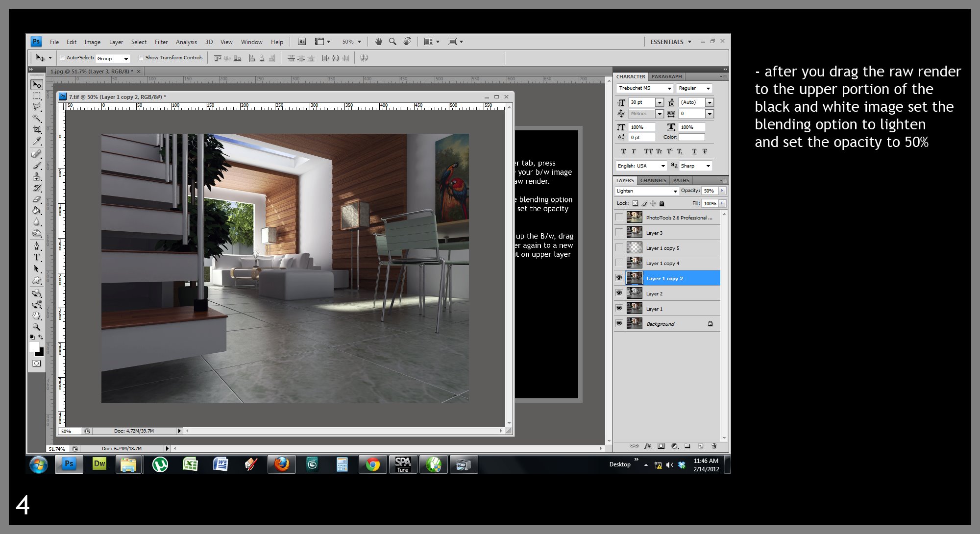The height and width of the screenshot is (534, 980).
Task: Select the Eyedropper tool
Action: point(37,141)
